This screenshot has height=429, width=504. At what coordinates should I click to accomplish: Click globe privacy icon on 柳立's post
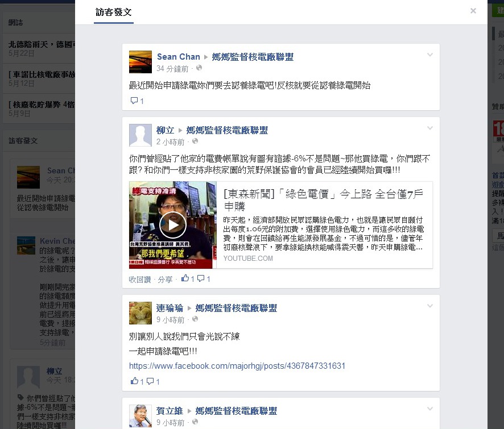(195, 141)
